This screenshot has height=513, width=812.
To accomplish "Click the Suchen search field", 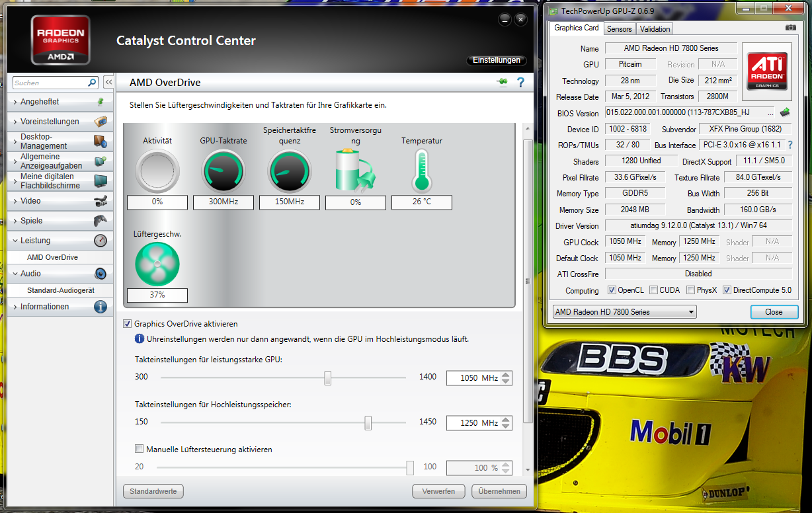I will coord(50,83).
